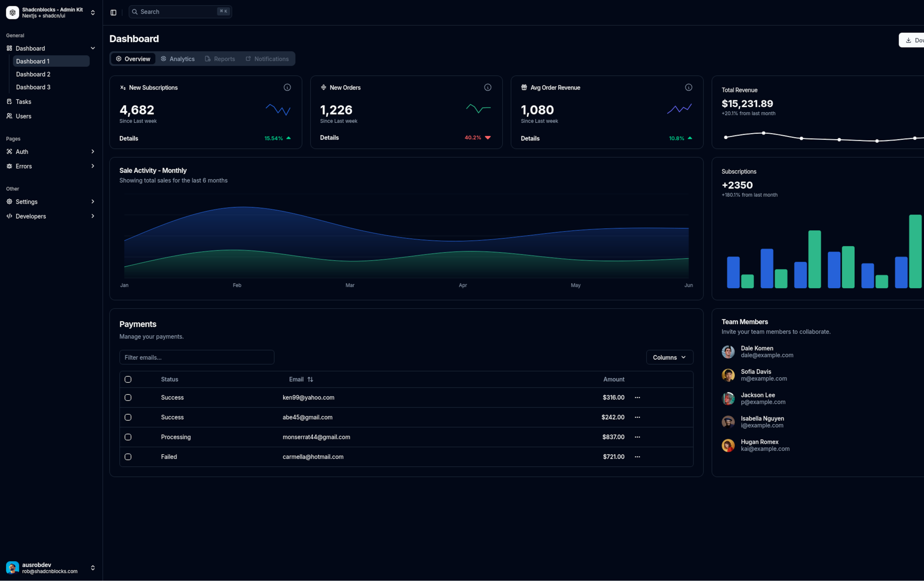The height and width of the screenshot is (581, 924).
Task: Expand Settings in the sidebar
Action: (50, 201)
